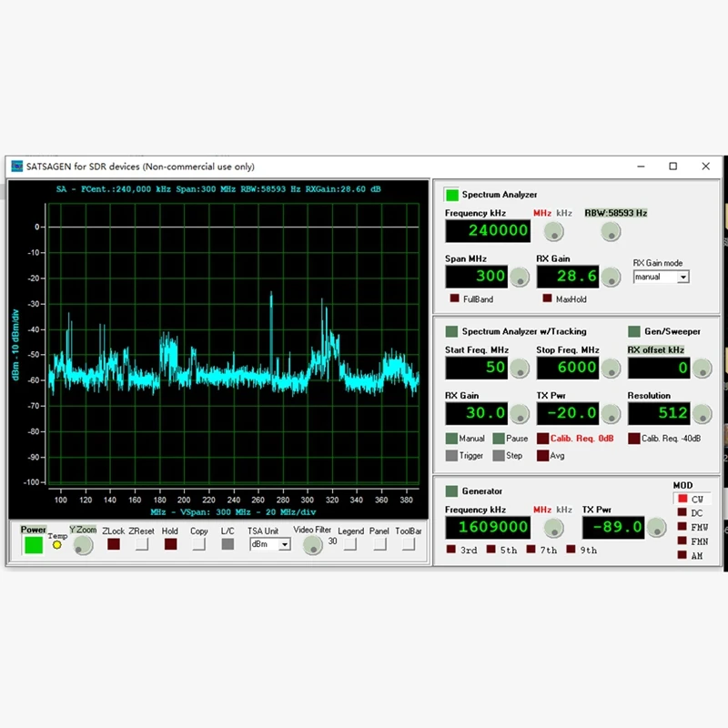Screen dimensions: 728x728
Task: Select MHz unit for analyzer frequency
Action: click(x=541, y=213)
